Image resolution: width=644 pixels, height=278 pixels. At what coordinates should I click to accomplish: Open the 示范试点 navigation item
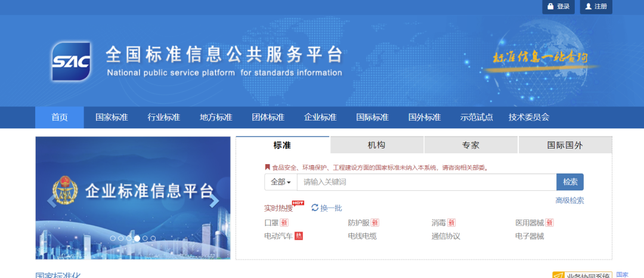click(477, 118)
